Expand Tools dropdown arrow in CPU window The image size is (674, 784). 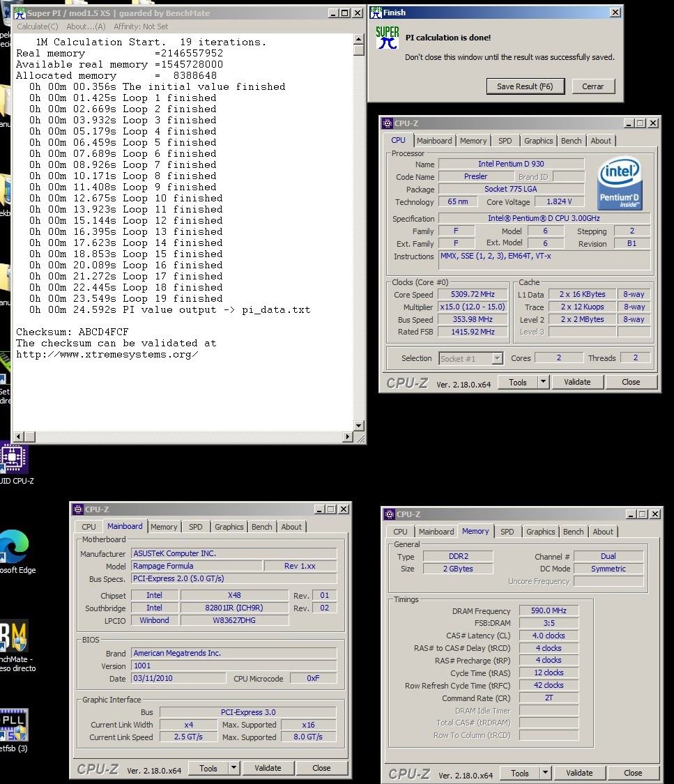[x=543, y=382]
